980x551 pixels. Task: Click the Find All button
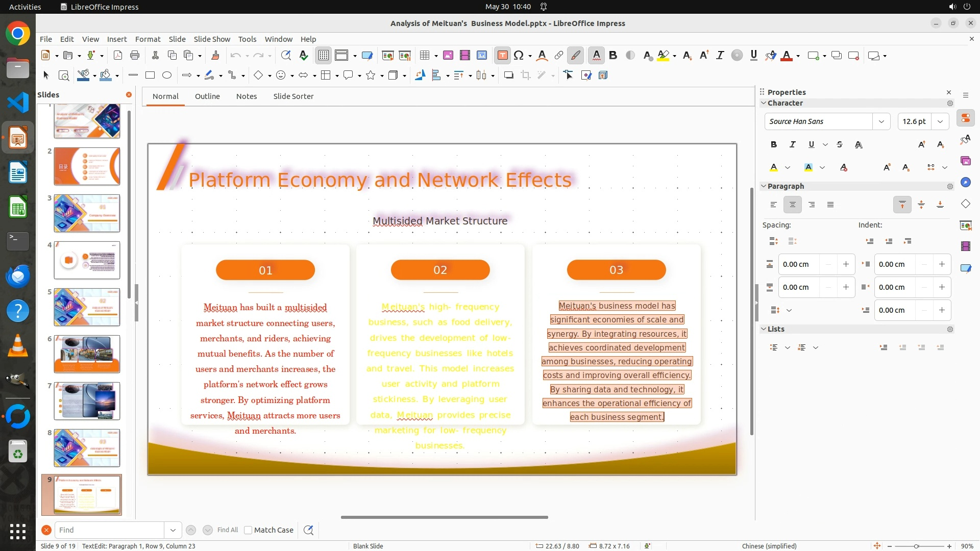click(227, 530)
